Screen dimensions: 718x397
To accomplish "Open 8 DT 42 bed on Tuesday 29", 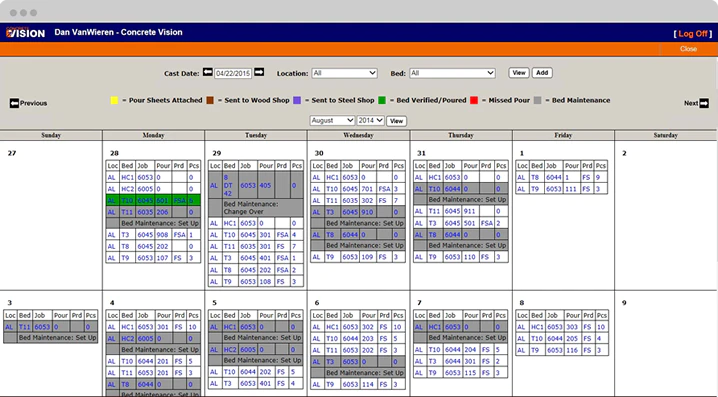I will tap(228, 185).
